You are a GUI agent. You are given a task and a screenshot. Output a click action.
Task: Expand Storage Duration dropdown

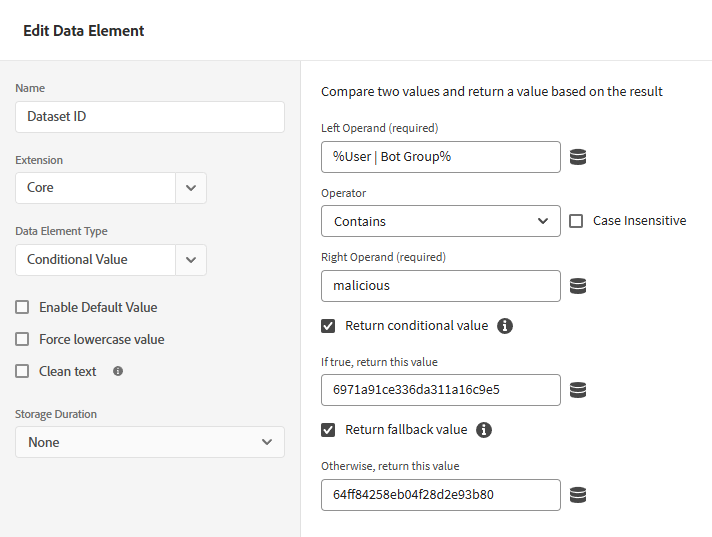click(149, 442)
